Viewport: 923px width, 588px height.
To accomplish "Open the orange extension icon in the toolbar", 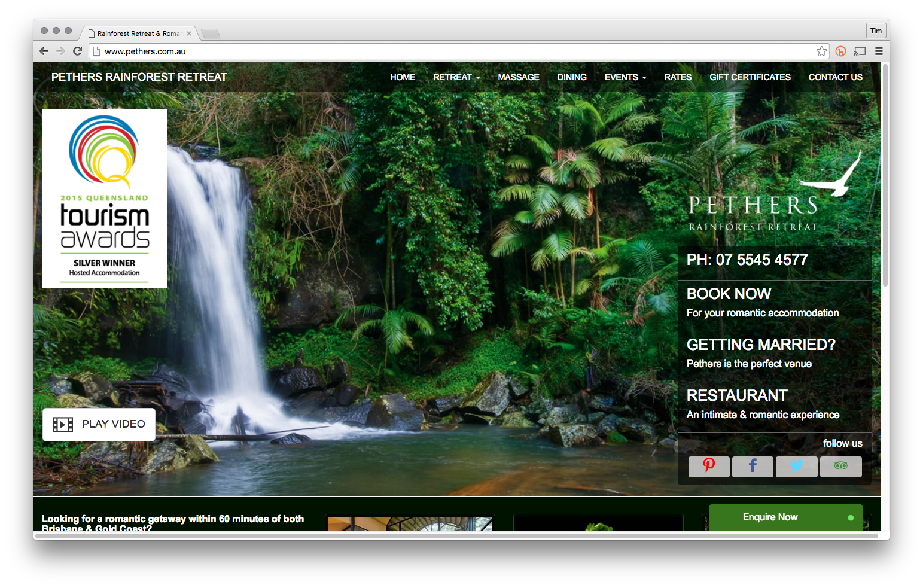I will pyautogui.click(x=841, y=51).
